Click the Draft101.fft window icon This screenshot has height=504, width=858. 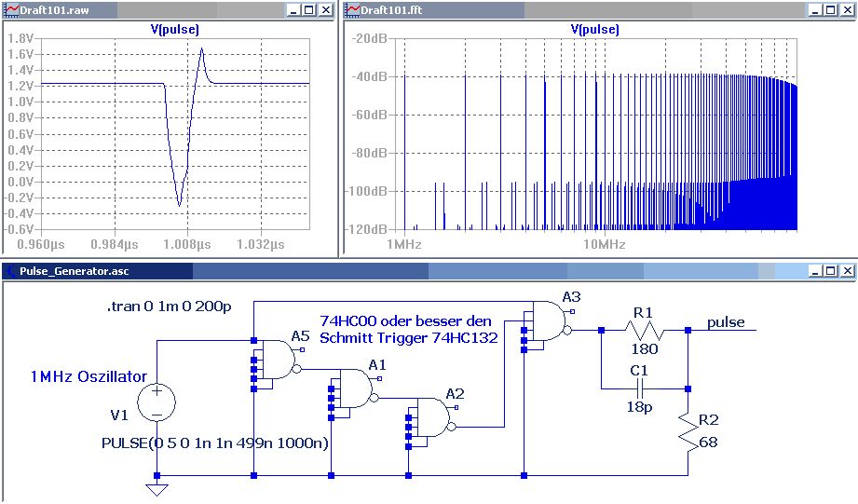[353, 10]
